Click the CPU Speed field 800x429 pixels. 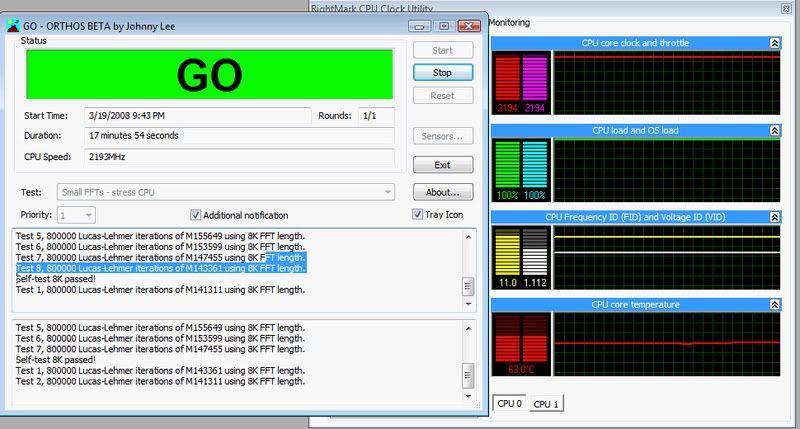pos(239,157)
